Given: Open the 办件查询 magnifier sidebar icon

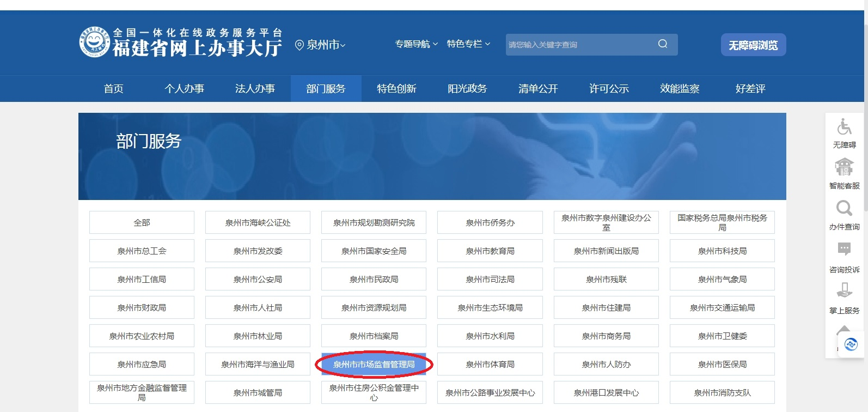Looking at the screenshot, I should pyautogui.click(x=844, y=208).
